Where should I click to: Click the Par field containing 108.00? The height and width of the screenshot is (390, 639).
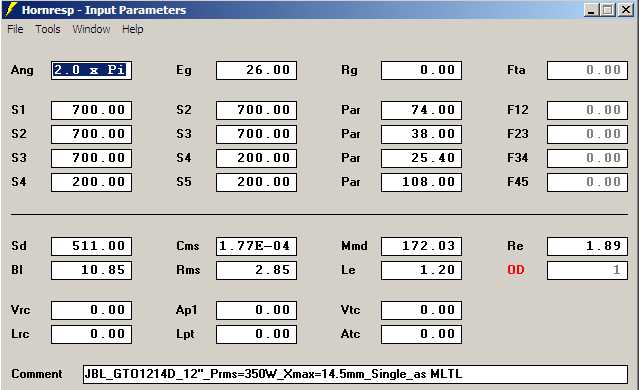(x=421, y=182)
